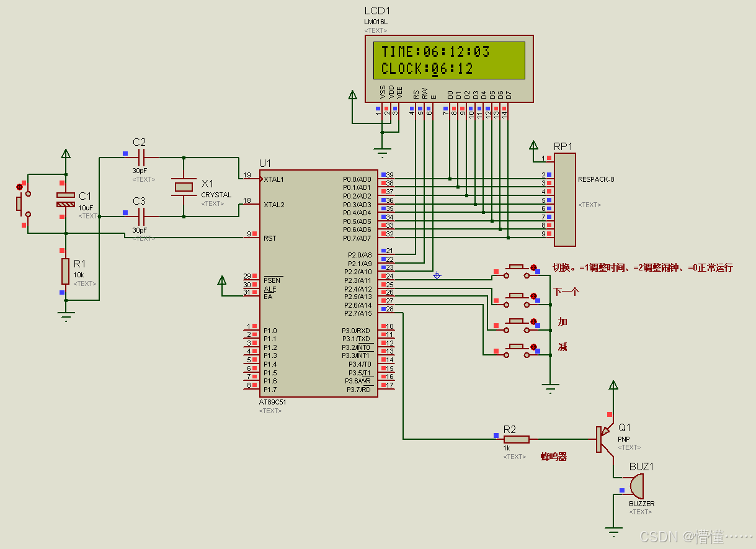This screenshot has height=549, width=756.
Task: Click the power terminal left of LCD
Action: click(x=352, y=95)
